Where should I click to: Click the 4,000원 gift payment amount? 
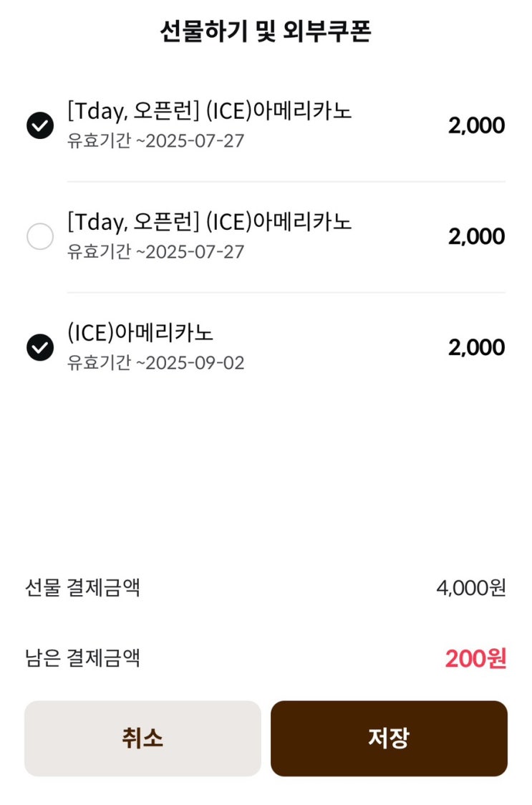click(471, 588)
